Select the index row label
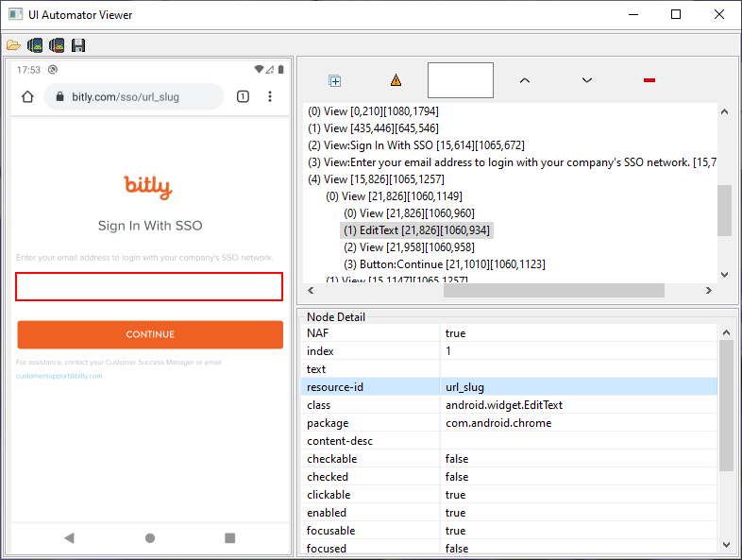Viewport: 742px width, 560px height. coord(320,351)
